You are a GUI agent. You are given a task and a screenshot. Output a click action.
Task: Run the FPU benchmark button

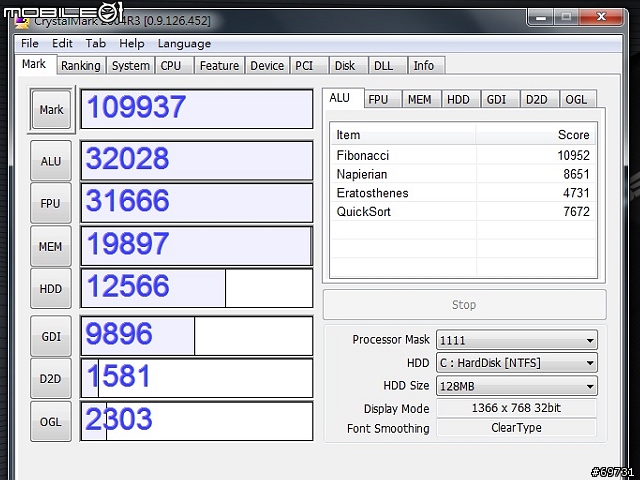[51, 203]
